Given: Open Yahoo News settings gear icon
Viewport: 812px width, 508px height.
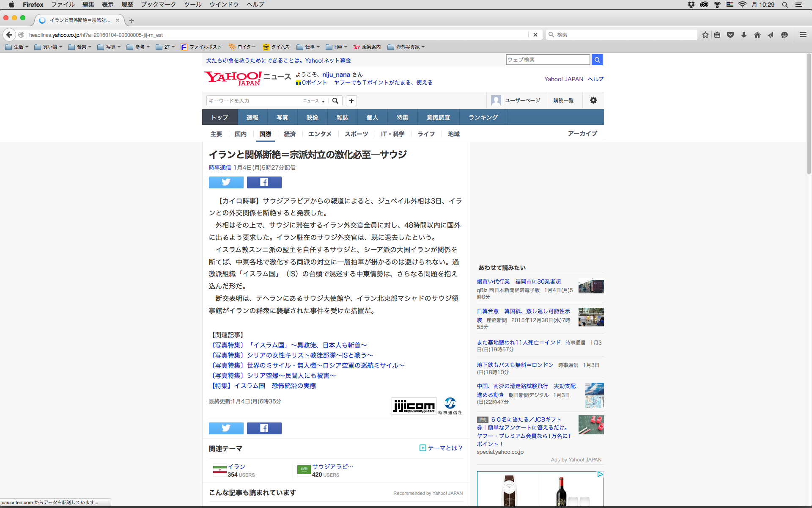Looking at the screenshot, I should point(593,100).
